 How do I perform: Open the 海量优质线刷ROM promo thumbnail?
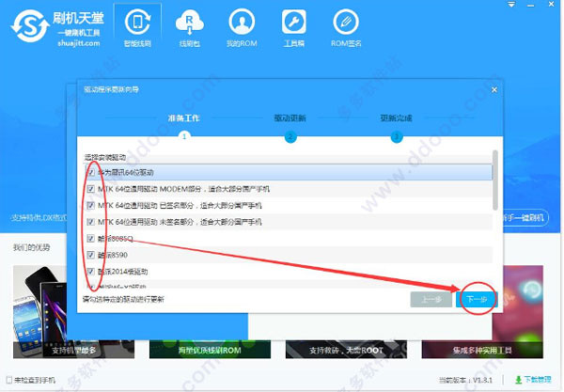tap(210, 349)
